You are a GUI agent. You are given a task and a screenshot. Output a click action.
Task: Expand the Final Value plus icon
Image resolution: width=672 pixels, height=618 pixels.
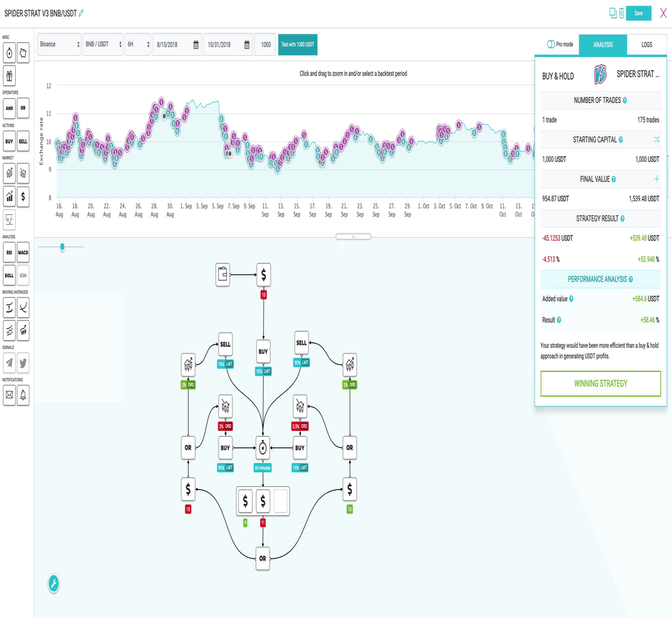[x=656, y=179]
